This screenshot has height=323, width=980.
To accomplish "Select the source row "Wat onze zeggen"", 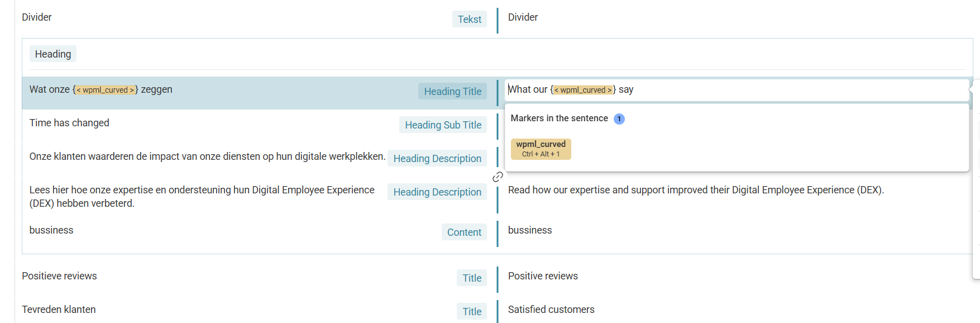I will tap(259, 93).
